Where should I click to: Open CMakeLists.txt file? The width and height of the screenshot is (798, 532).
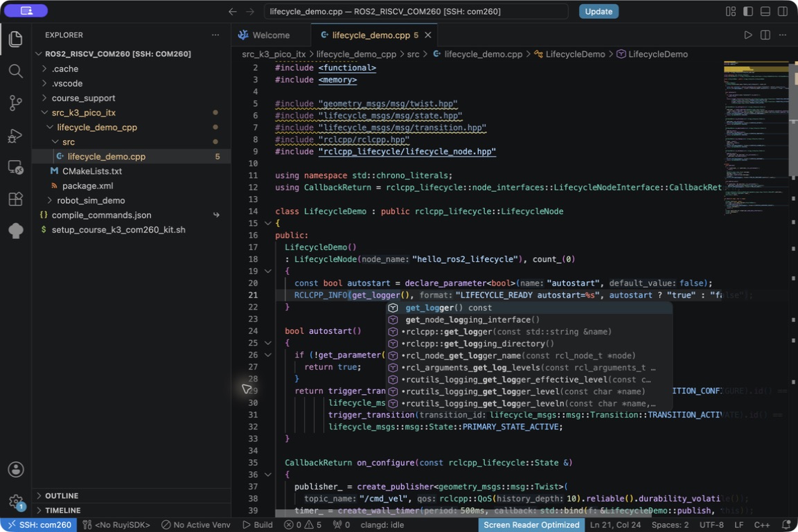(132, 171)
